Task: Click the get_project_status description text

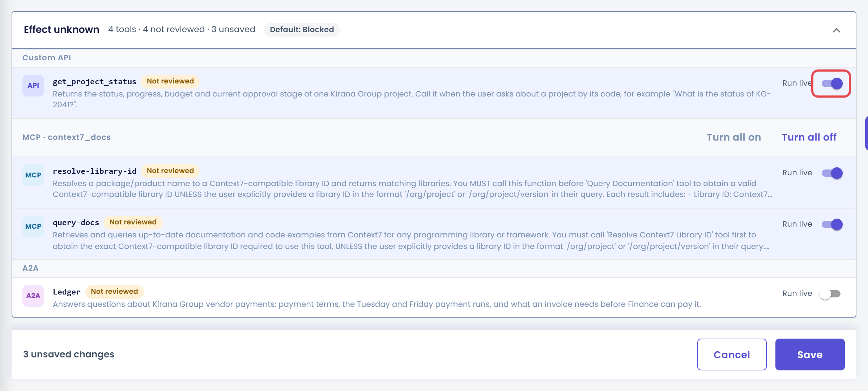Action: (412, 99)
